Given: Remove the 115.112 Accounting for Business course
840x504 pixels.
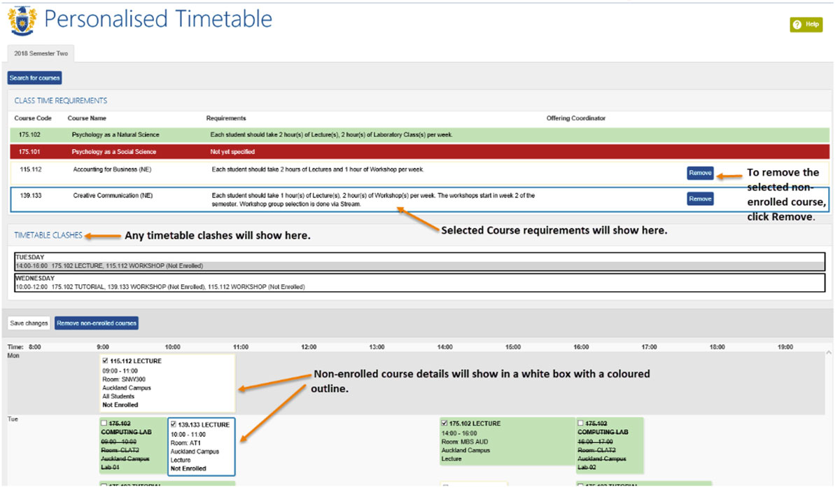Looking at the screenshot, I should click(699, 173).
